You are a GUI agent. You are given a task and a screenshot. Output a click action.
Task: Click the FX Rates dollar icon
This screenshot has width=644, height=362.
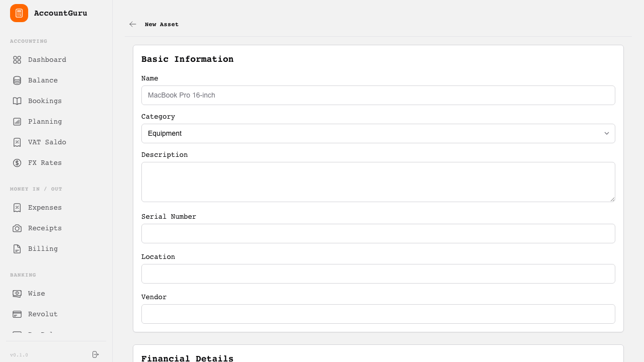pyautogui.click(x=17, y=163)
